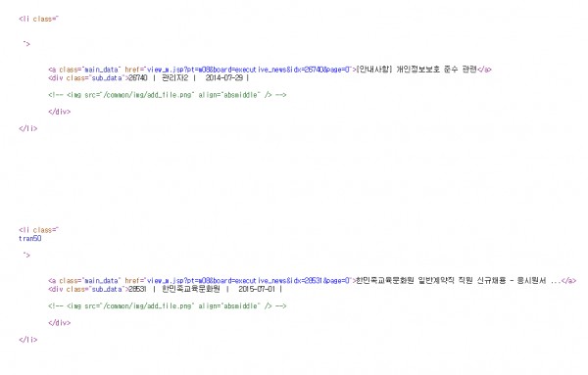Click the date text 2015-07-01
Viewport: 588px width, 375px height.
(x=257, y=289)
